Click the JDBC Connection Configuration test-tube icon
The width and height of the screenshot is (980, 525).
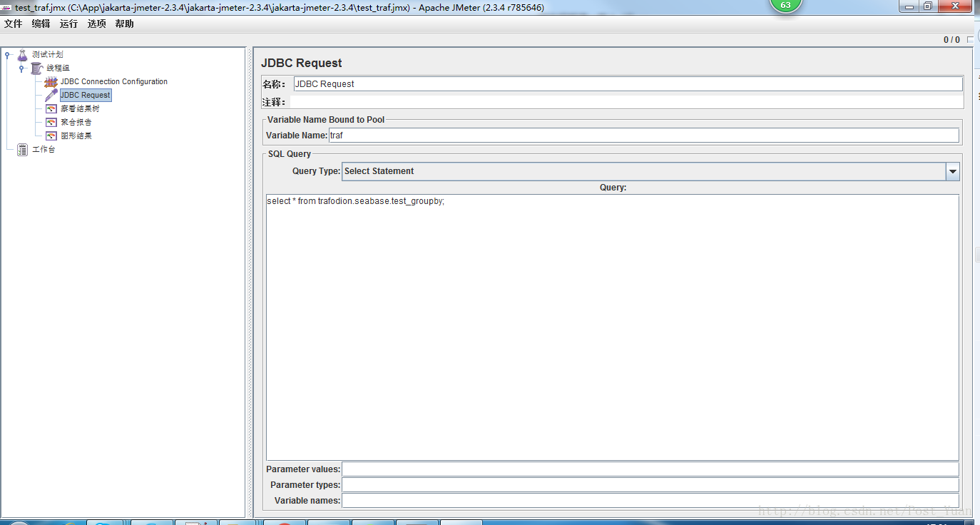pos(51,81)
